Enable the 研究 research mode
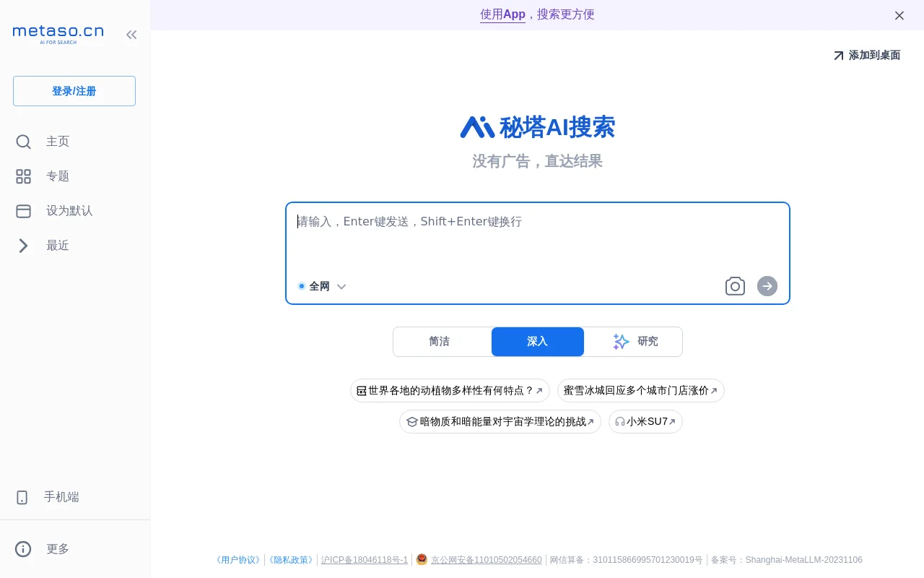The height and width of the screenshot is (578, 924). tap(635, 341)
